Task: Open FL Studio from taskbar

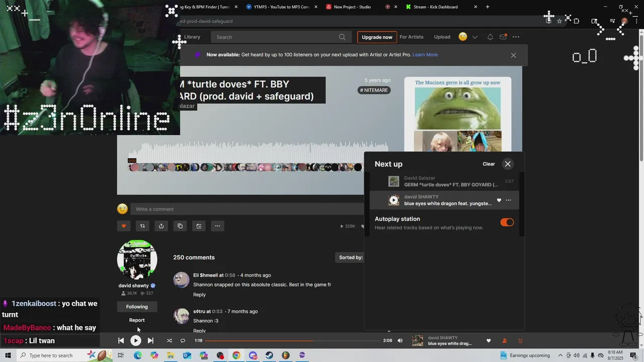Action: 286,355
